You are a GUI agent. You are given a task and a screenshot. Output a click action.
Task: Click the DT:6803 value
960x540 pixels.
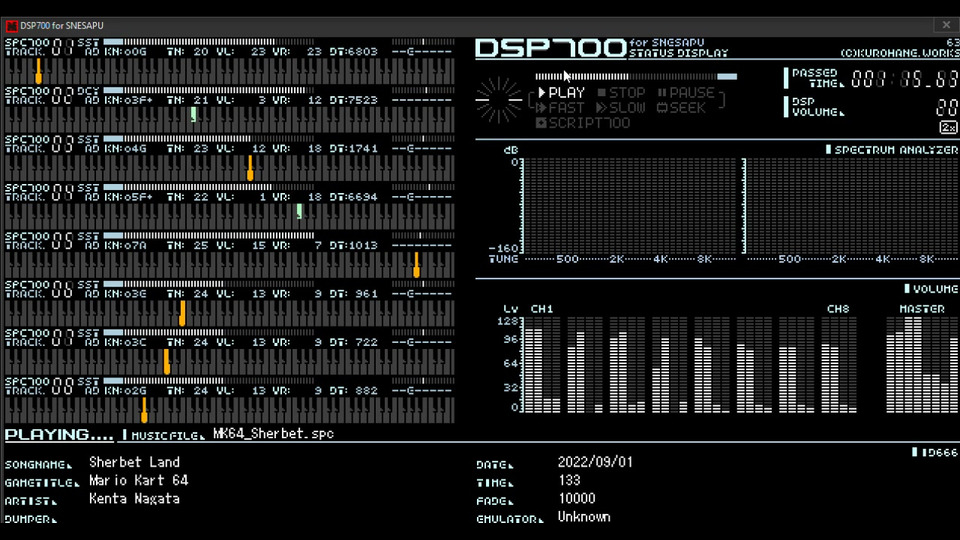pyautogui.click(x=353, y=52)
